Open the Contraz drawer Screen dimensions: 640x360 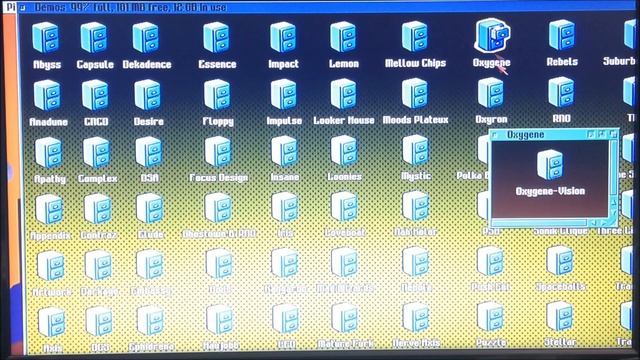point(98,209)
